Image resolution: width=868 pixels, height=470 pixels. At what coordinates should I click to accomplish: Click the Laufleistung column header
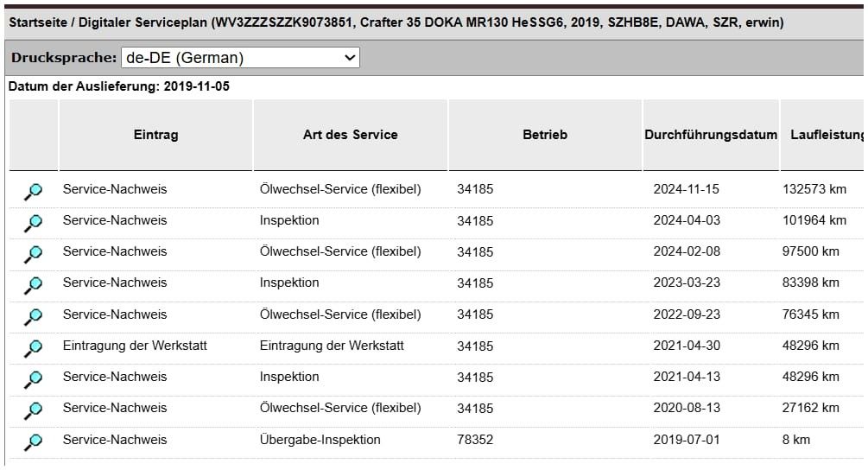tap(824, 135)
